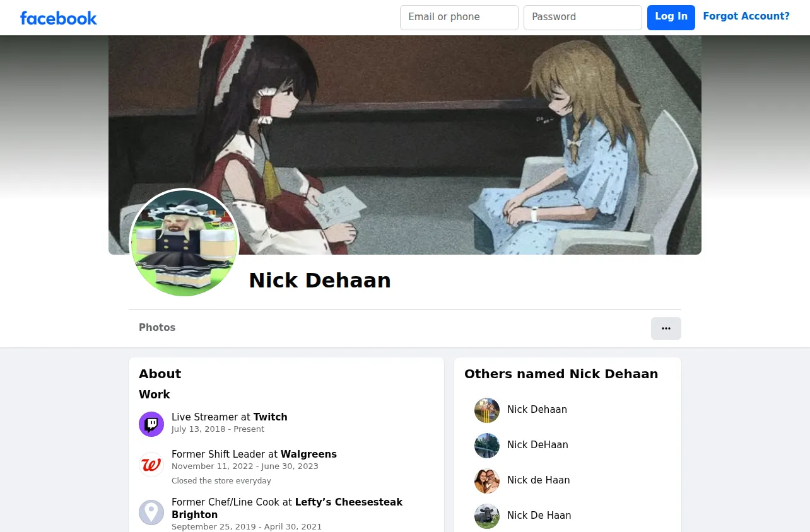Focus the Email or phone field
The image size is (810, 532).
click(x=459, y=18)
